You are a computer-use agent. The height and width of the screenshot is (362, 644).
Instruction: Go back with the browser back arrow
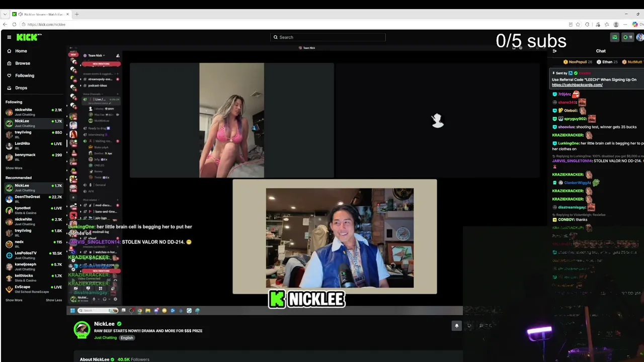point(5,25)
